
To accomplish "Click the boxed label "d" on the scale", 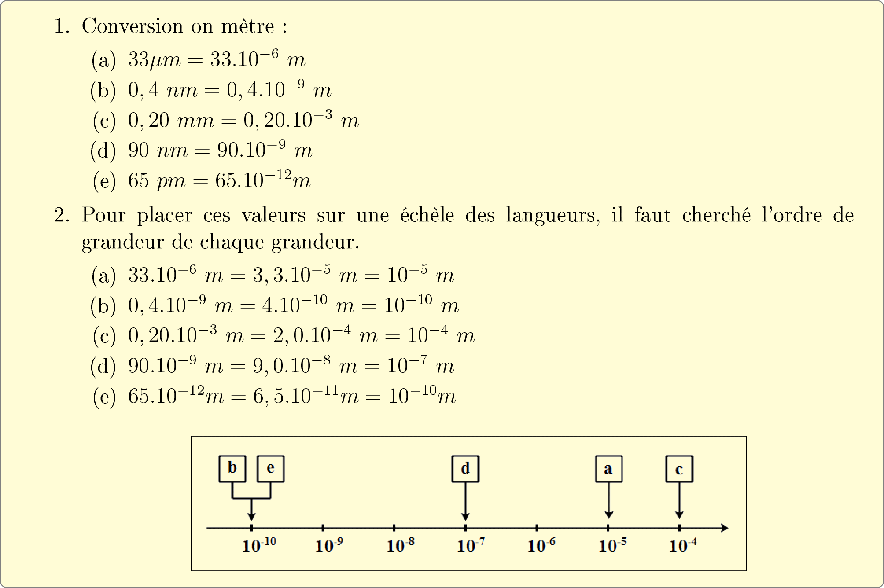I will (465, 469).
